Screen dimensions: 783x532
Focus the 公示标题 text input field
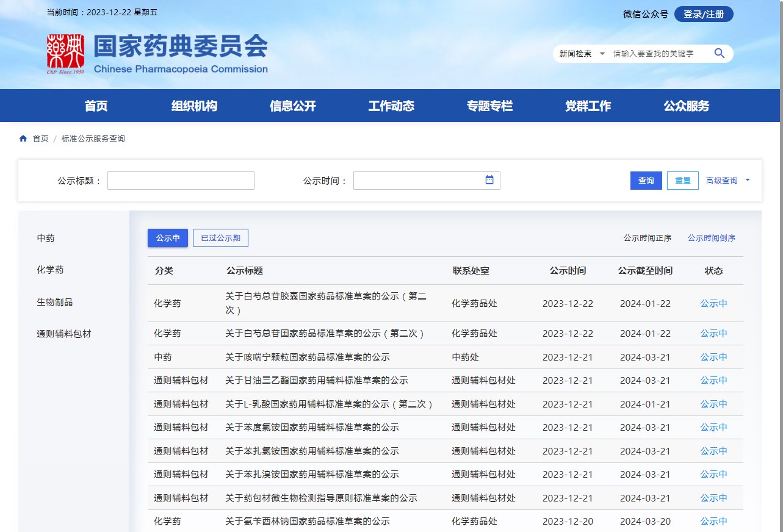point(181,181)
